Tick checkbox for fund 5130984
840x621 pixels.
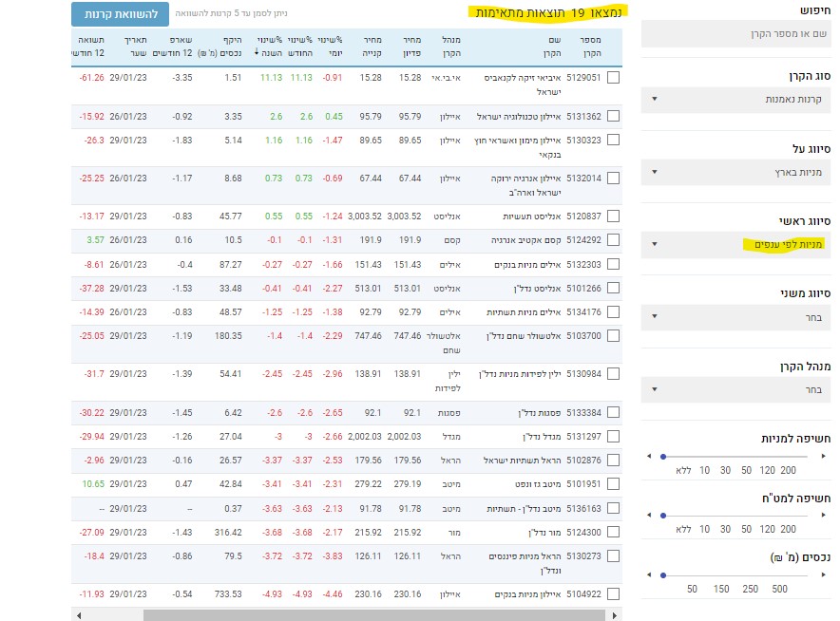pyautogui.click(x=614, y=374)
